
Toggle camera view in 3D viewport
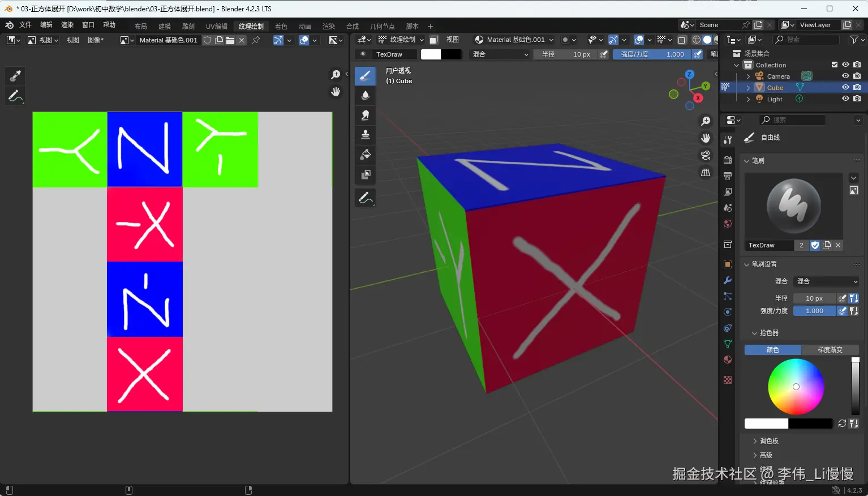pos(706,155)
